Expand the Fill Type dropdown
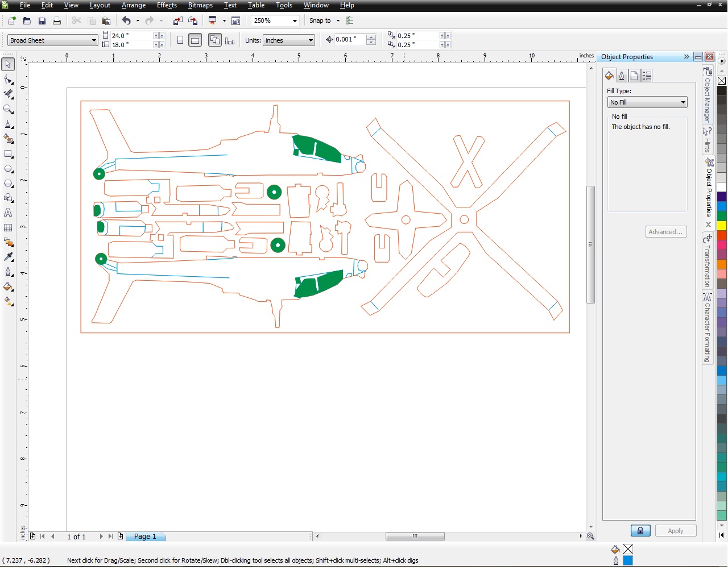 pos(683,102)
